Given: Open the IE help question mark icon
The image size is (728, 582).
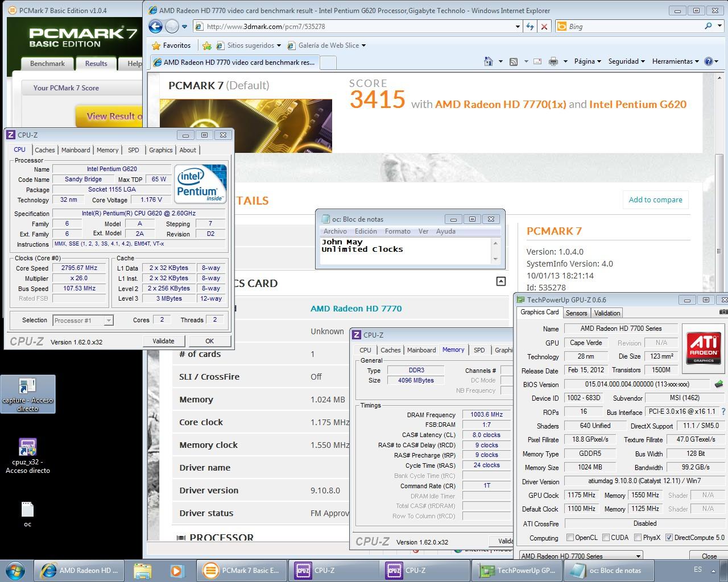Looking at the screenshot, I should tap(708, 61).
